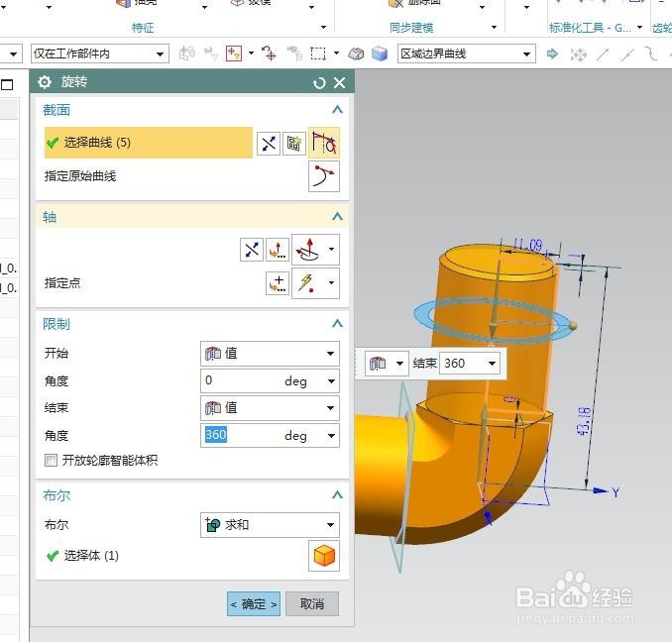Click the start 角度 input field showing 0
This screenshot has width=672, height=642.
point(240,380)
